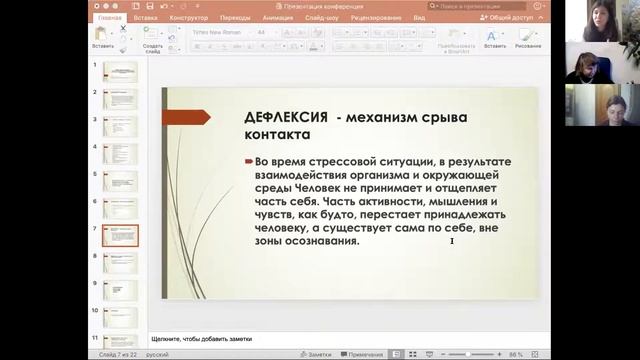This screenshot has width=640, height=360.
Task: Switch to slide sorter grid icon
Action: click(413, 354)
